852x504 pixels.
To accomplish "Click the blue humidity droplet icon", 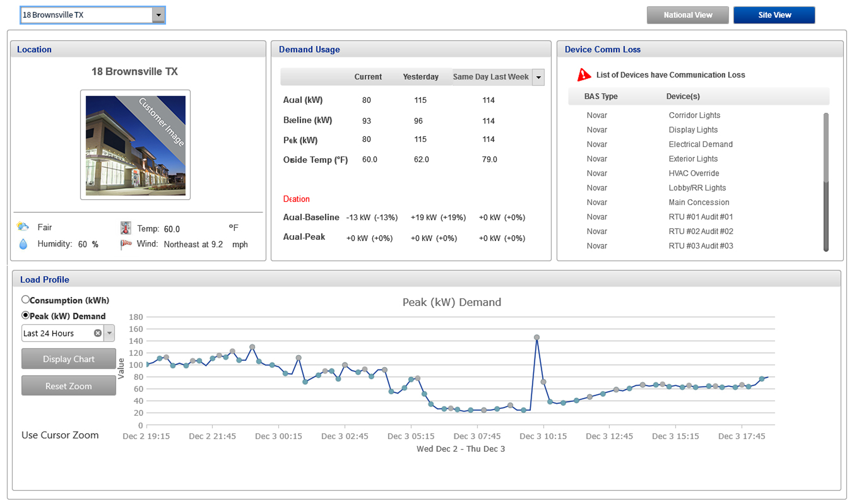I will point(23,244).
